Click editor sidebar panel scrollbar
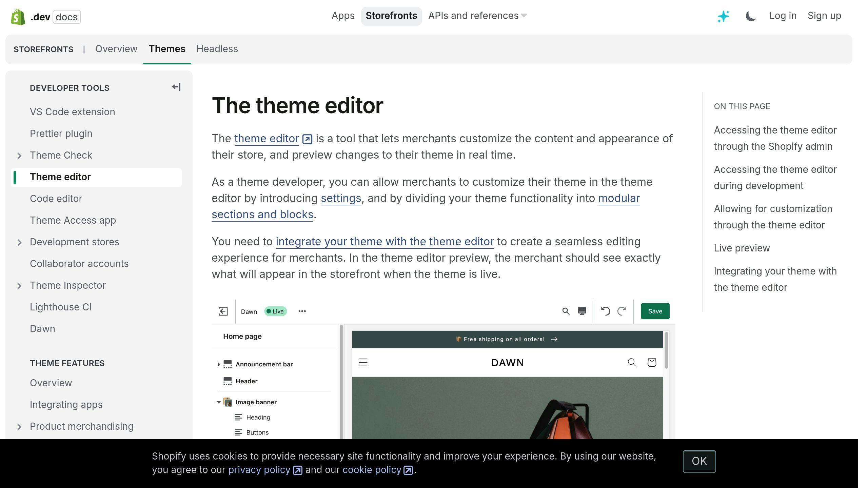Screen dimensions: 868x488 (x=341, y=381)
